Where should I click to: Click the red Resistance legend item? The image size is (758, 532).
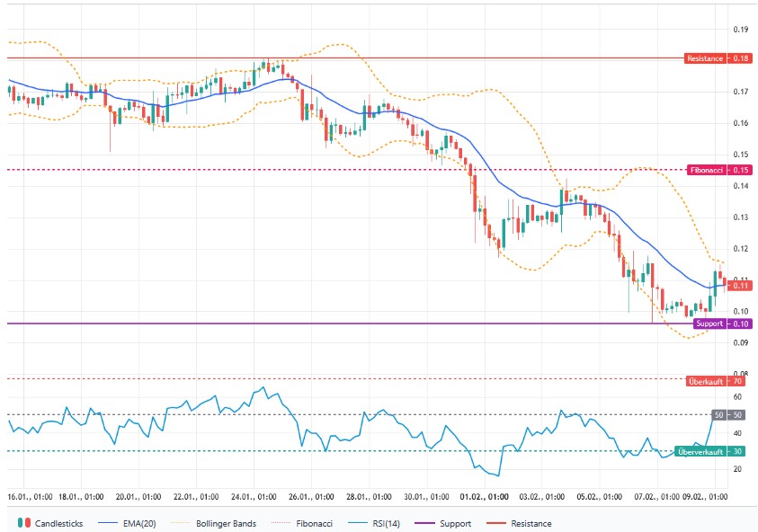[523, 523]
